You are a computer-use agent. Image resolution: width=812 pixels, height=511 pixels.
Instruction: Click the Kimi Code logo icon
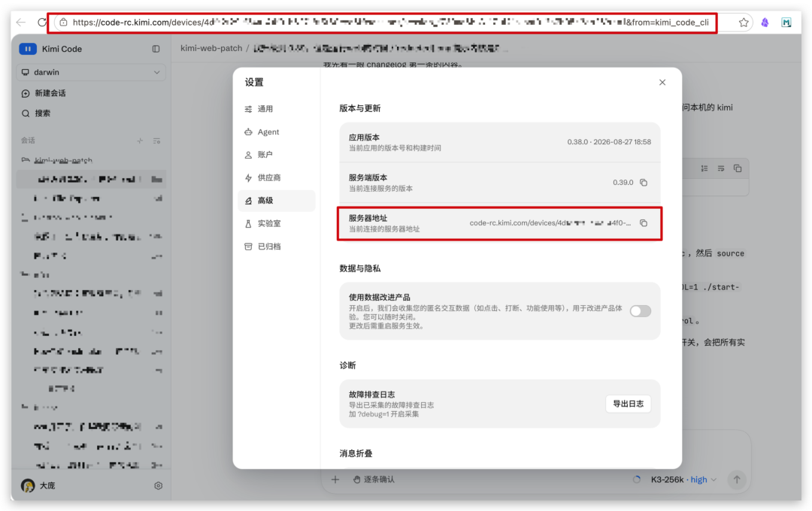pos(28,49)
